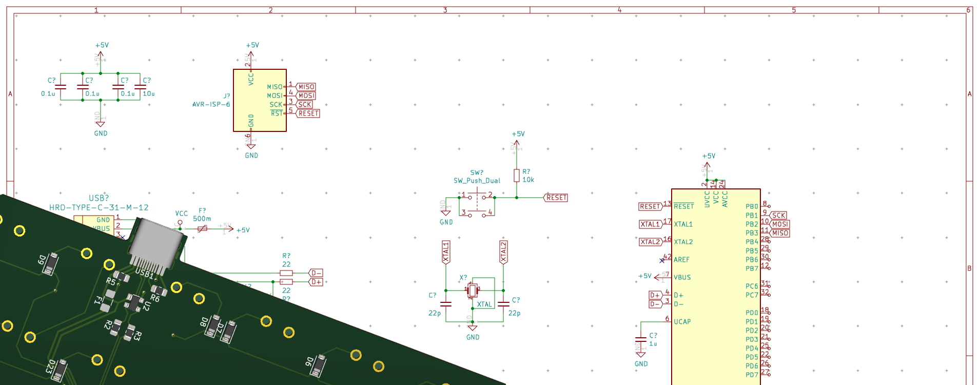Select the SW_Push_Dual switch symbol
This screenshot has height=385, width=980.
pos(477,203)
